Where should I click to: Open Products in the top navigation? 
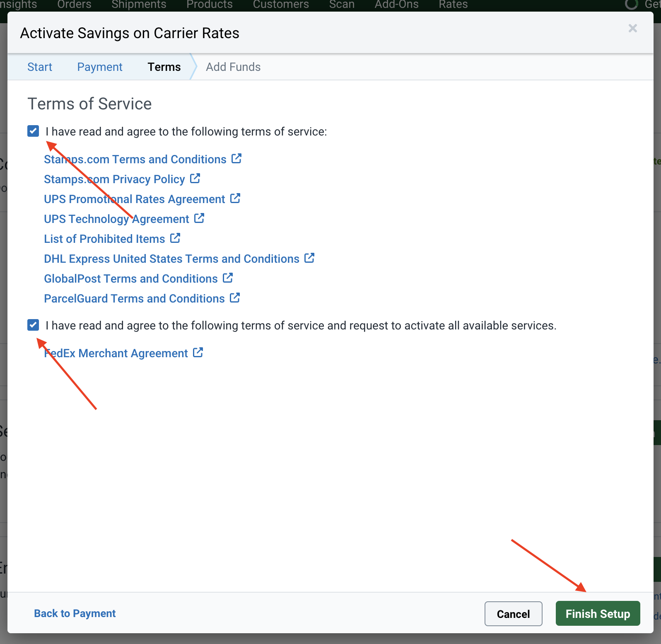click(x=210, y=5)
